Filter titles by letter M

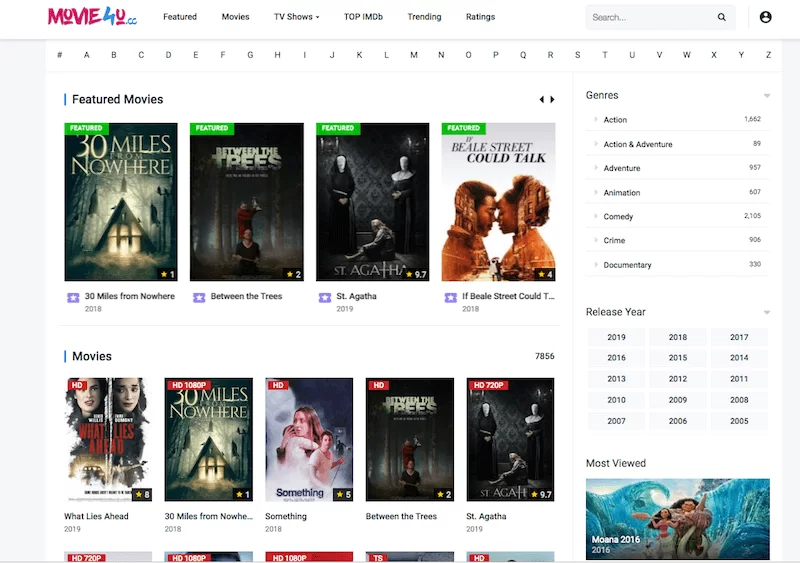414,55
